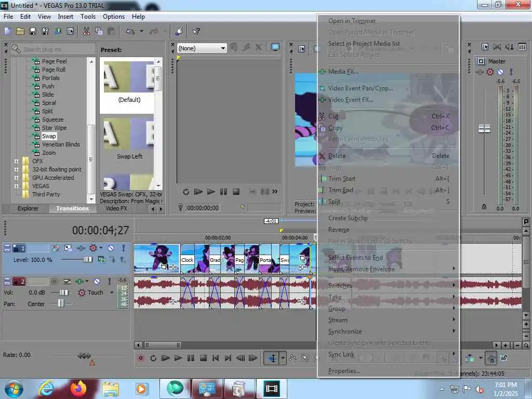Expand the VEGAS folder in the tree
This screenshot has height=399, width=532.
pyautogui.click(x=16, y=186)
